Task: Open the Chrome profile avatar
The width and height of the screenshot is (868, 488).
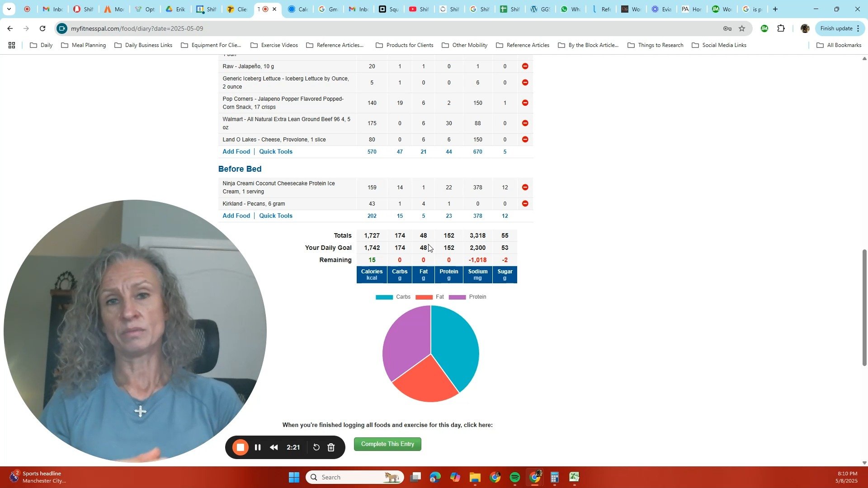Action: 805,28
